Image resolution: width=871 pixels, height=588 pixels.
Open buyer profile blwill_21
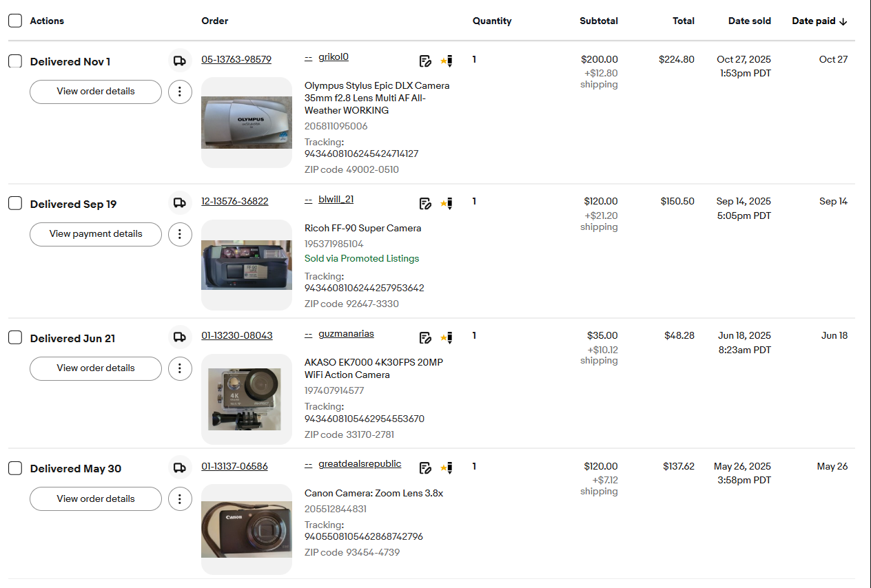(x=336, y=200)
